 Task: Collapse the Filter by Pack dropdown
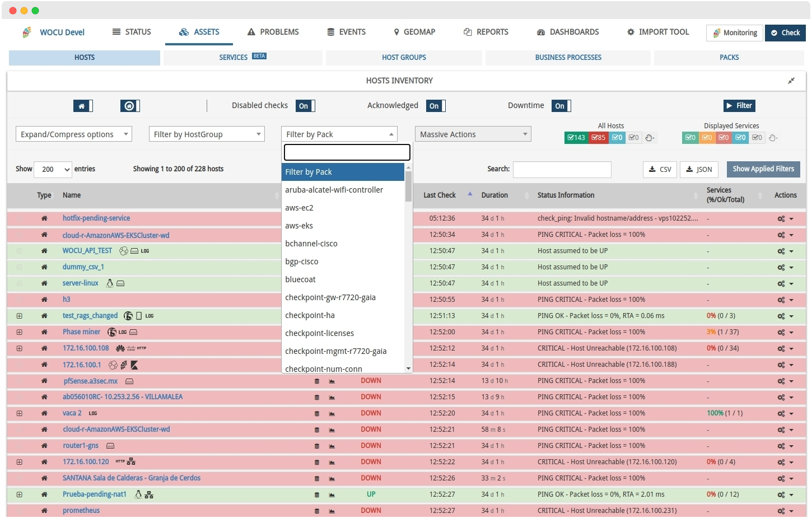(339, 134)
